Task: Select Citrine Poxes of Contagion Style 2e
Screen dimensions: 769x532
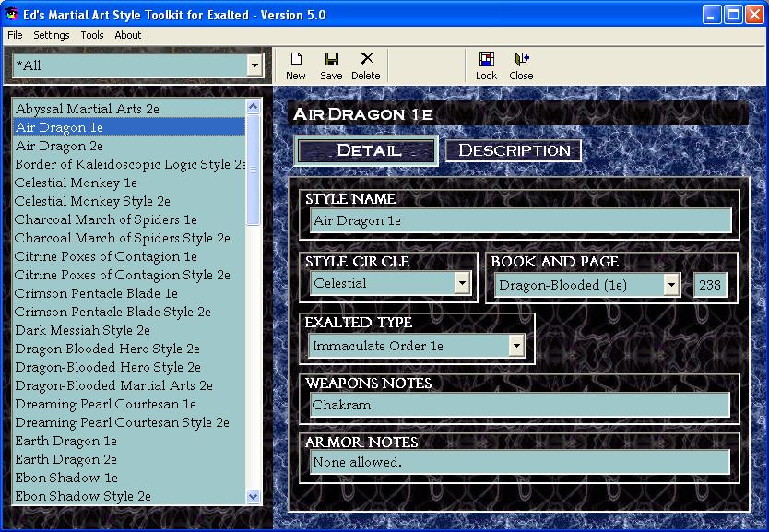Action: (x=129, y=275)
